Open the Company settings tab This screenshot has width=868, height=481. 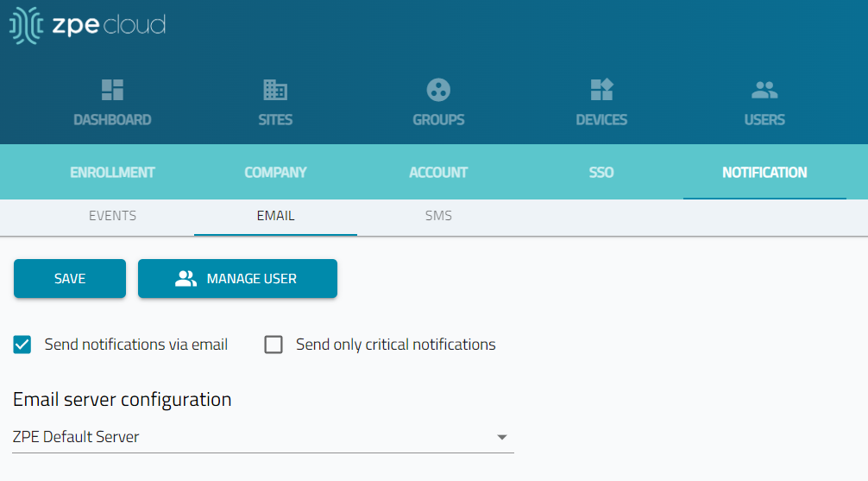point(276,173)
